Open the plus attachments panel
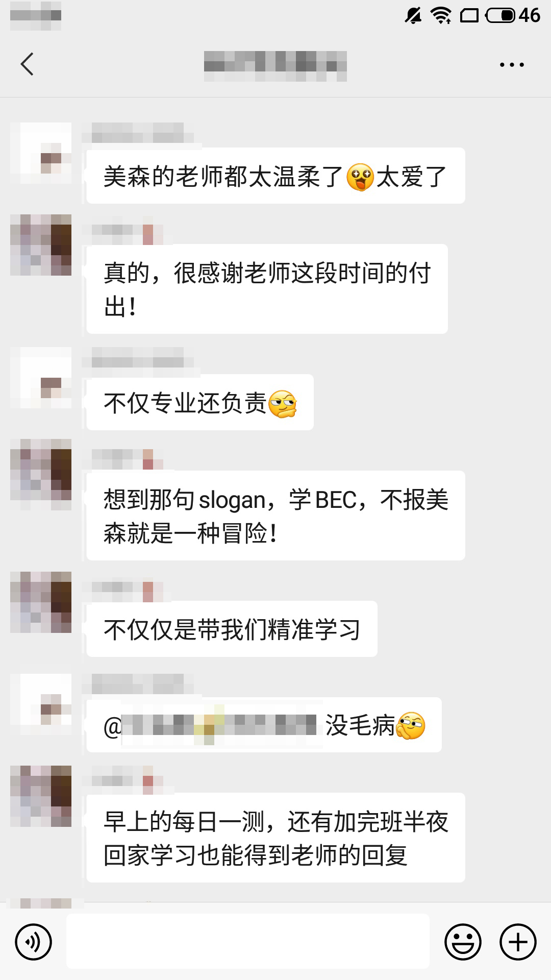This screenshot has height=980, width=551. (518, 942)
